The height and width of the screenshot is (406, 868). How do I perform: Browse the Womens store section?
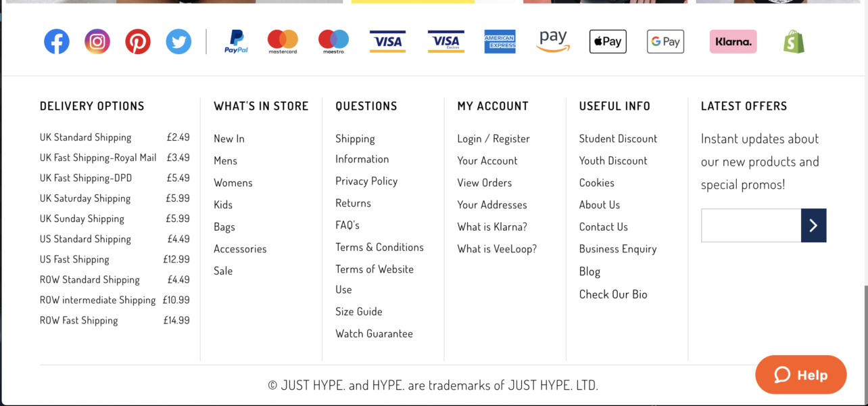[233, 183]
